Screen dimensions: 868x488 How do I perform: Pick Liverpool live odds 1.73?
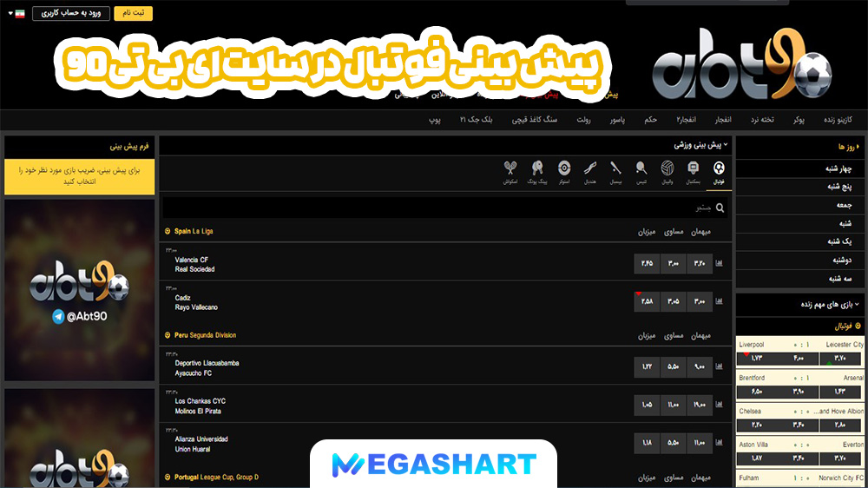click(757, 359)
